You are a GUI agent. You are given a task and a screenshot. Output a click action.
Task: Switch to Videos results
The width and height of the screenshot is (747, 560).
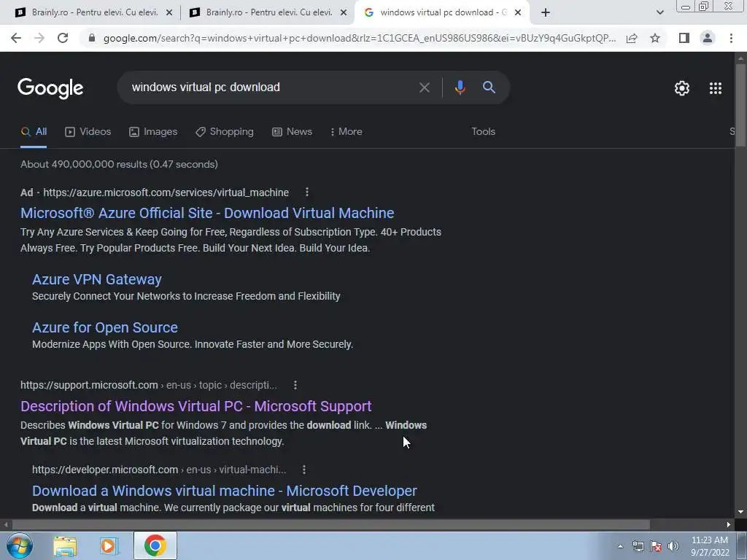88,132
